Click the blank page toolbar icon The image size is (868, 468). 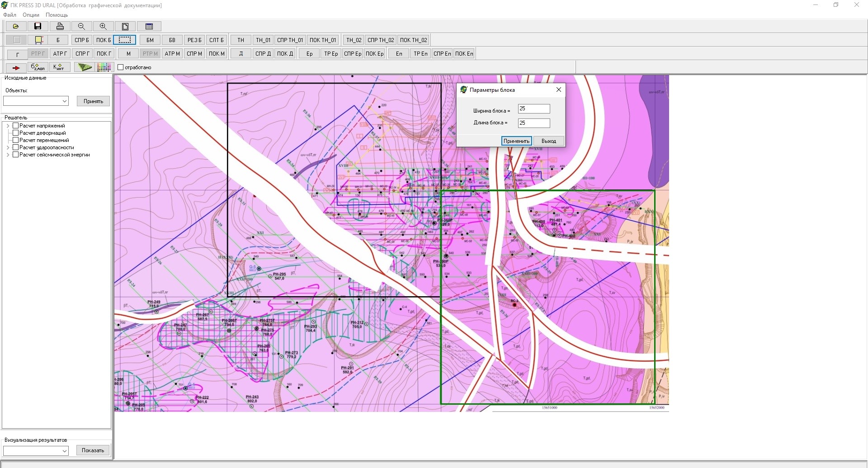[x=125, y=27]
